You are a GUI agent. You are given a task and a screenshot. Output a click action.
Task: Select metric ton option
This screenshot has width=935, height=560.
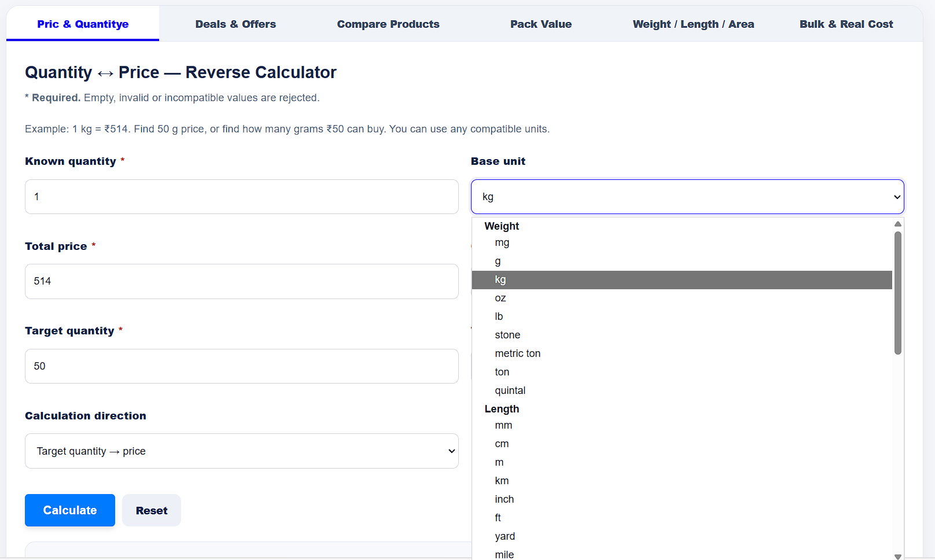pyautogui.click(x=682, y=354)
